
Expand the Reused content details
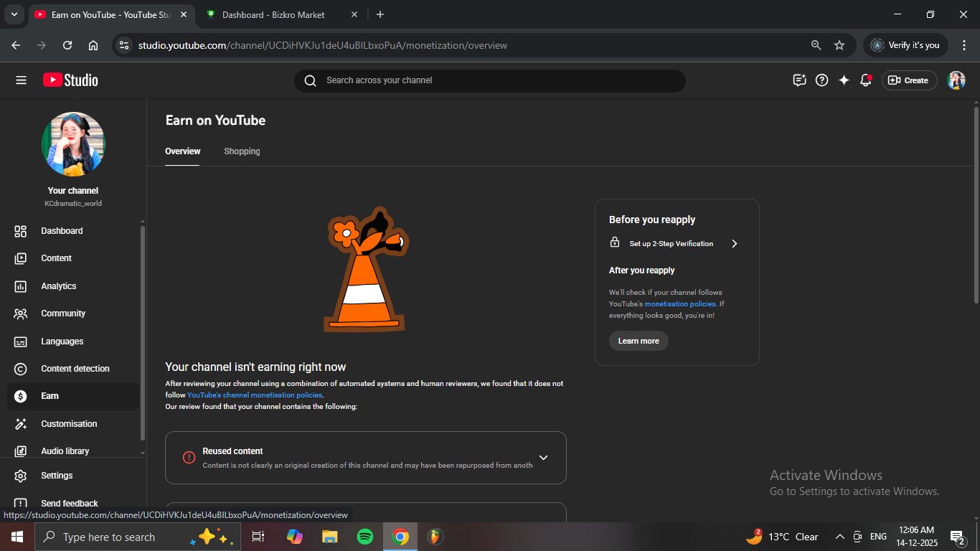coord(543,458)
